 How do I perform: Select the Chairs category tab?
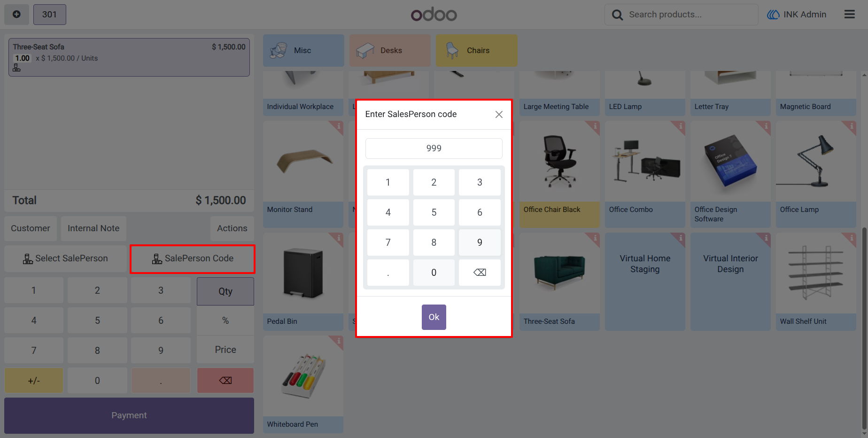tap(476, 50)
